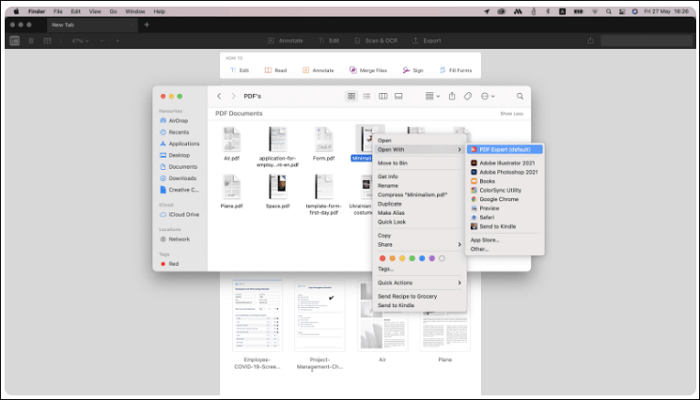Screen dimensions: 700x400
Task: Select Downloads in Finder sidebar
Action: click(x=178, y=178)
